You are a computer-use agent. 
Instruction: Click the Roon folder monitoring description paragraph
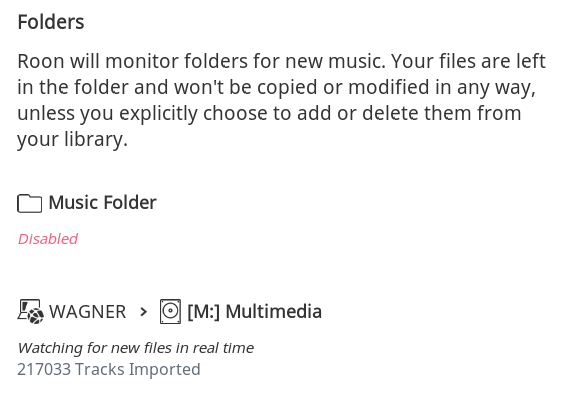click(x=282, y=100)
